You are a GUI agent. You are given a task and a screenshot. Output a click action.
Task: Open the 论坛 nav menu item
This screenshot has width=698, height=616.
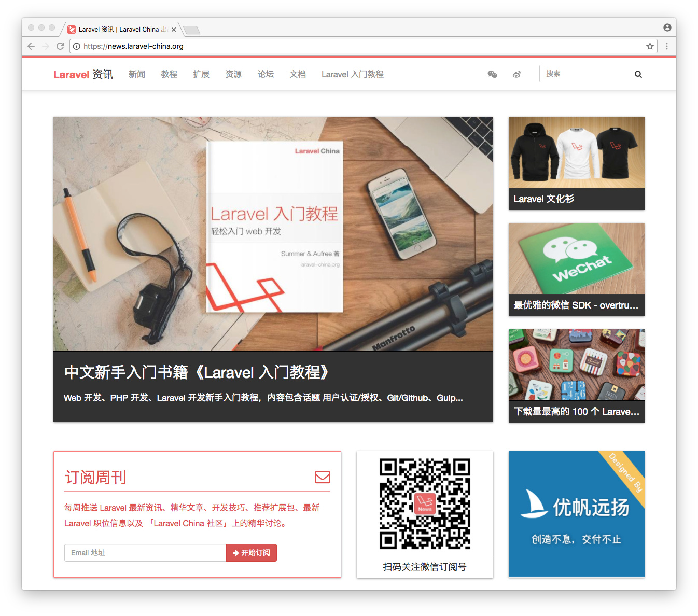click(x=266, y=74)
